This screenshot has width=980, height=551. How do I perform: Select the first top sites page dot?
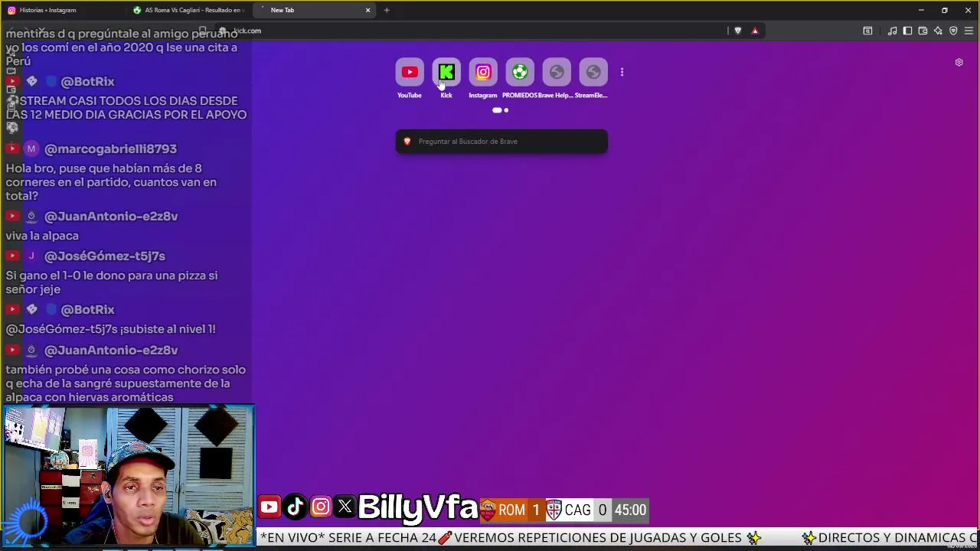pos(497,110)
